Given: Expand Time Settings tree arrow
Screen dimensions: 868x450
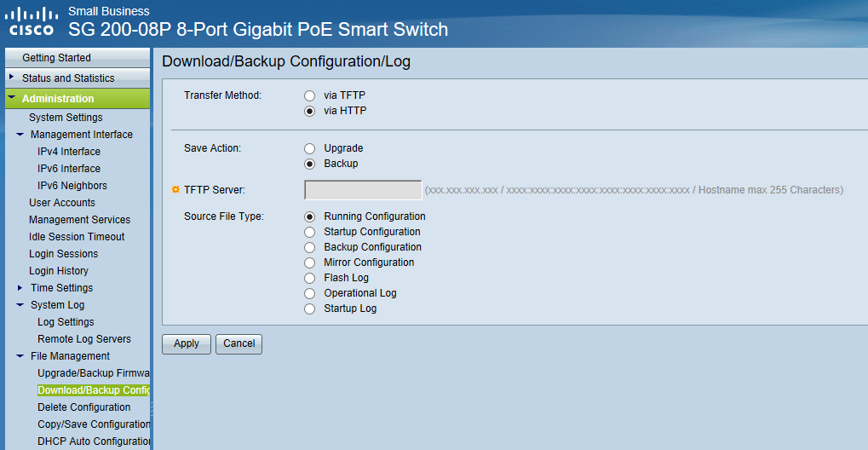Looking at the screenshot, I should [20, 287].
